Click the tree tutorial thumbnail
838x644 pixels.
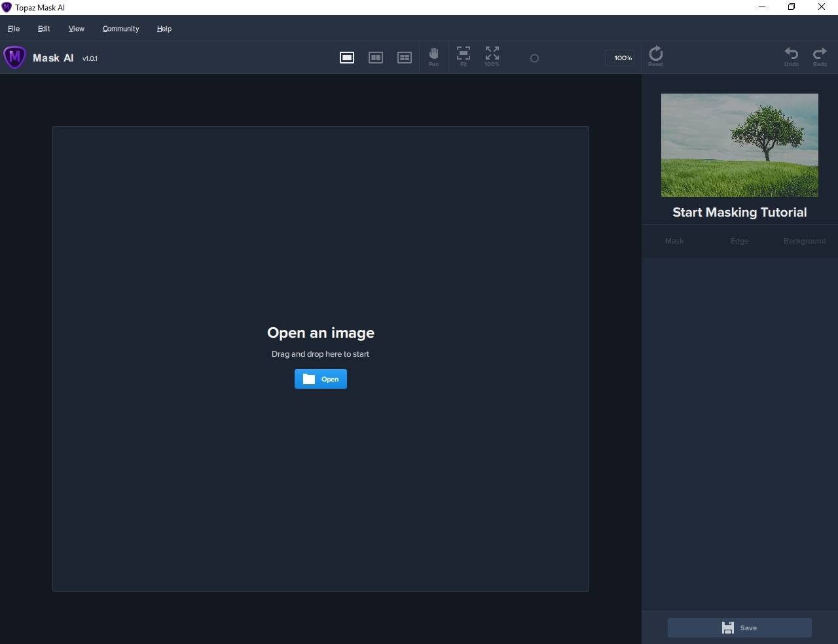pyautogui.click(x=740, y=145)
